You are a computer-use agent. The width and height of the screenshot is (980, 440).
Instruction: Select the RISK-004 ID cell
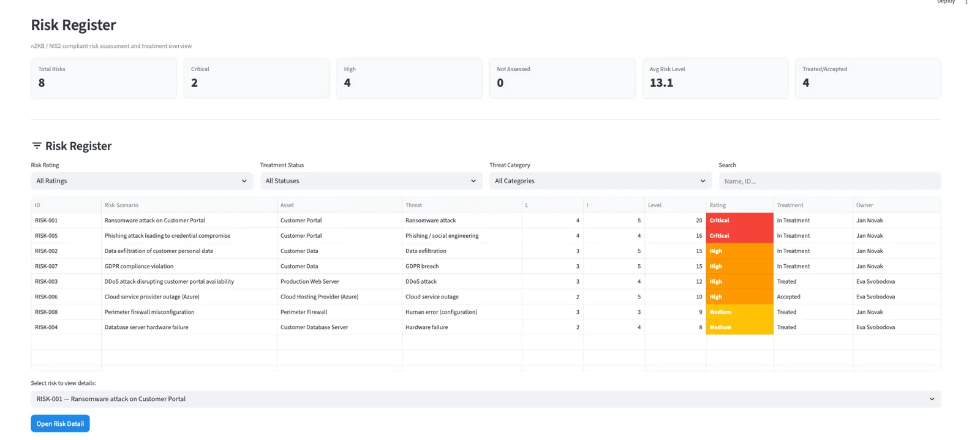coord(66,328)
